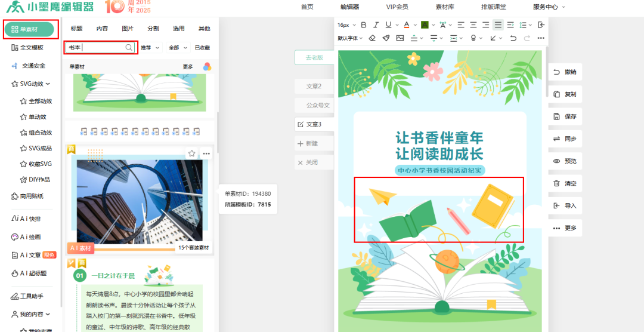Switch to the 图片 tab
The width and height of the screenshot is (644, 332).
click(128, 29)
